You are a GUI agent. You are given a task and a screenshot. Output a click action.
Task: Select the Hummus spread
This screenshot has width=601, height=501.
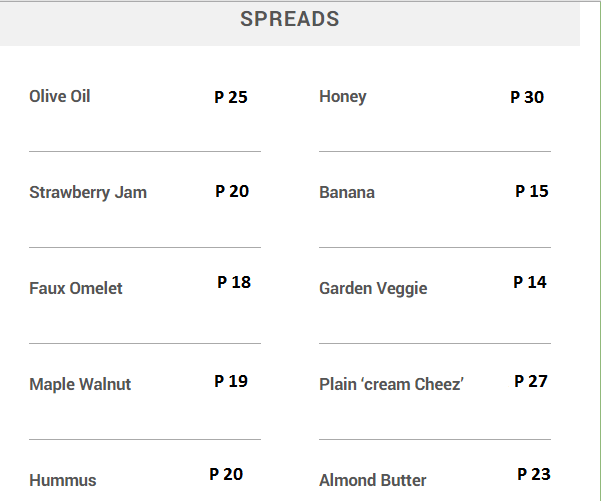(63, 481)
